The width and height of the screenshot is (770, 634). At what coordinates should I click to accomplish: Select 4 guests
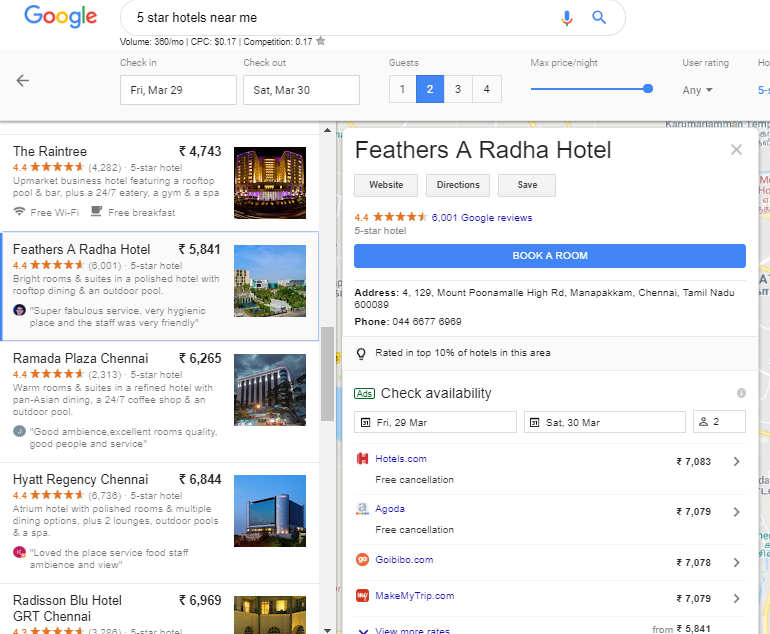click(x=487, y=89)
